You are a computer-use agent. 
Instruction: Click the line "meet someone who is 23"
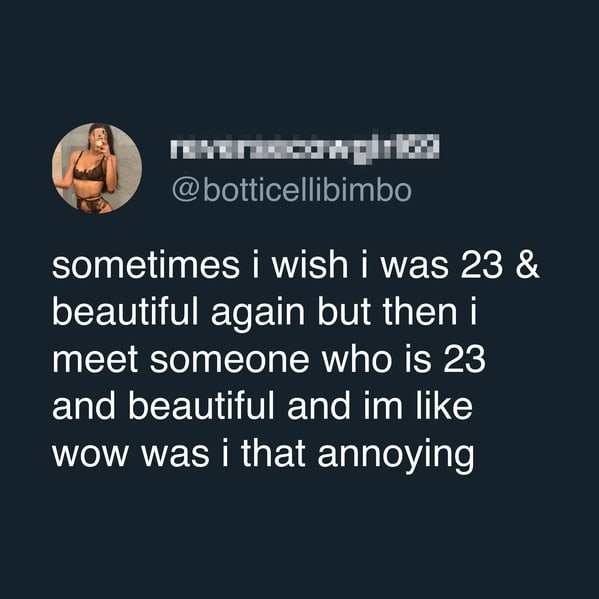[x=269, y=360]
